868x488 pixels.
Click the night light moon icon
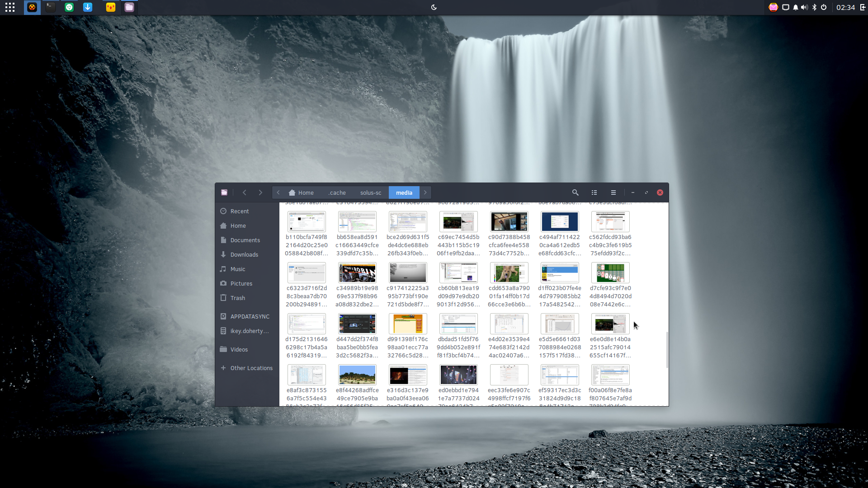pos(434,7)
